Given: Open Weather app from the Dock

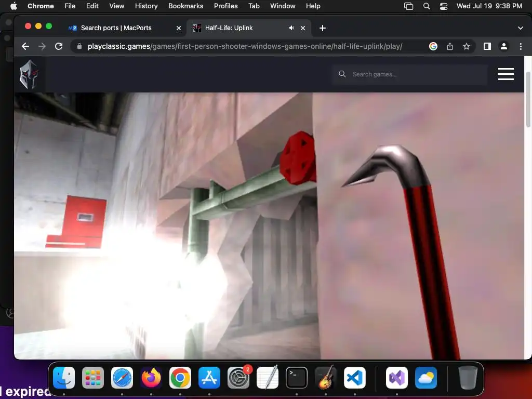Looking at the screenshot, I should point(426,378).
